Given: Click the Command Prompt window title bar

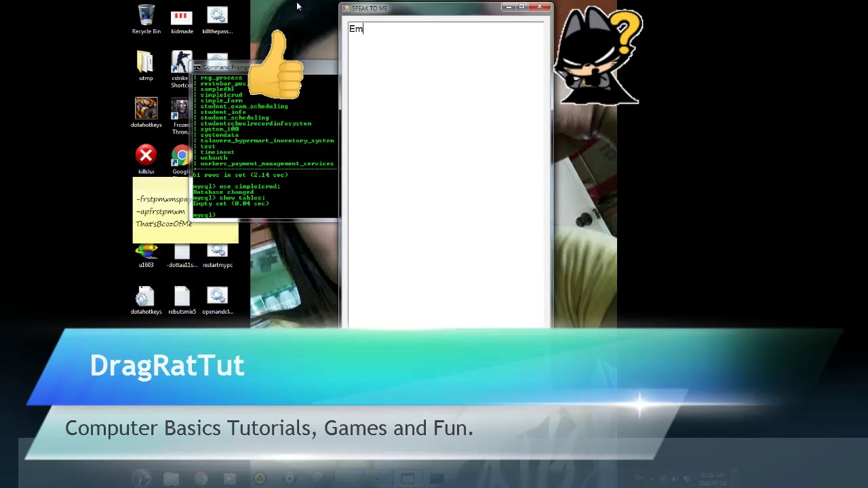Looking at the screenshot, I should pyautogui.click(x=264, y=67).
